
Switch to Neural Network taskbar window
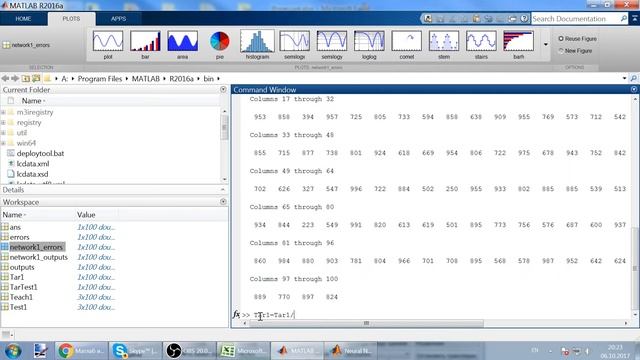pyautogui.click(x=351, y=351)
